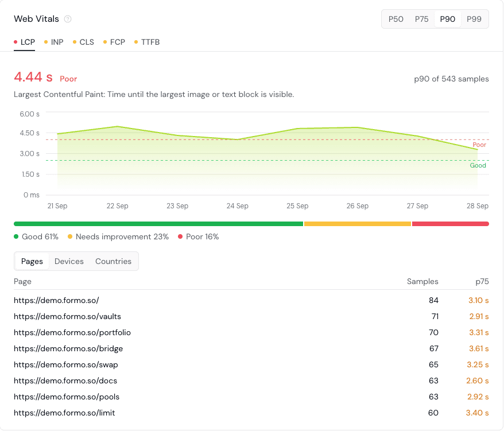Viewport: 504px width, 431px height.
Task: Show the Devices breakdown tab
Action: tap(69, 261)
